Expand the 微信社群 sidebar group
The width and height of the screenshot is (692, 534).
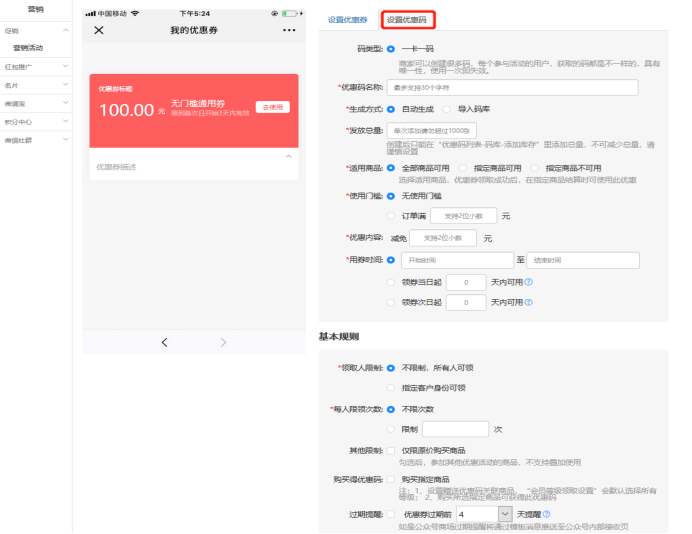(x=66, y=139)
